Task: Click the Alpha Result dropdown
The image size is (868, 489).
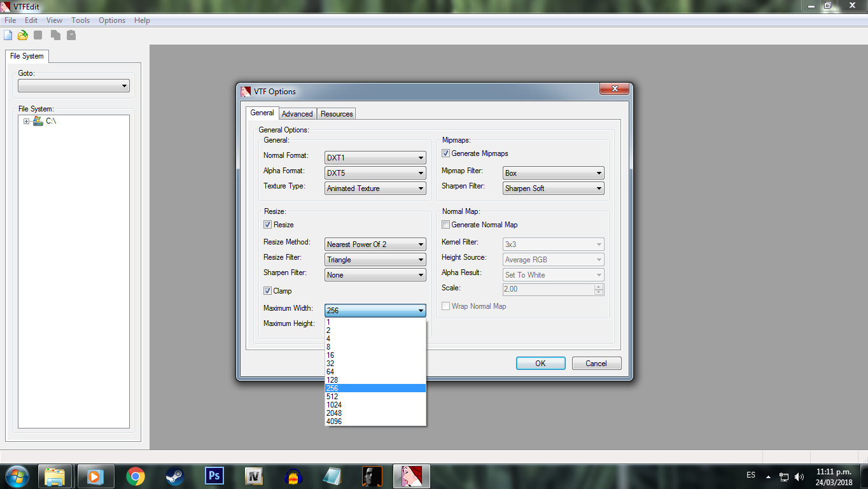Action: coord(554,275)
